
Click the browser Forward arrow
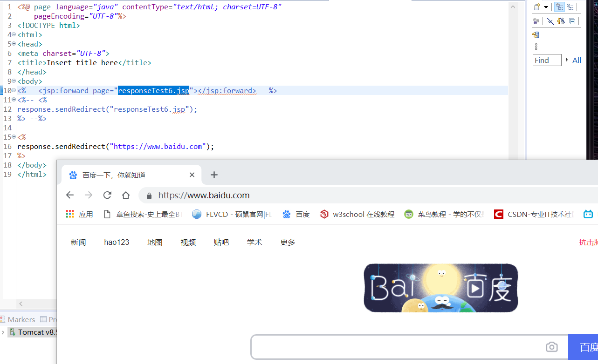coord(89,195)
